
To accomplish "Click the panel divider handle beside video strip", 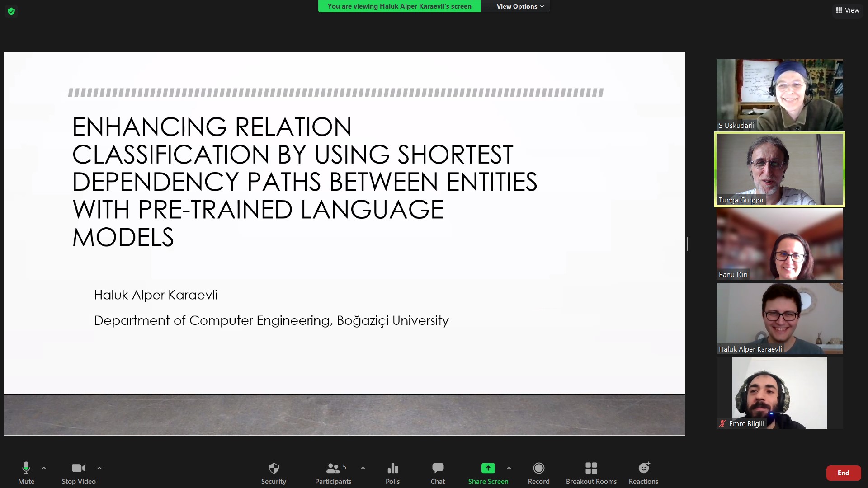I will click(688, 244).
